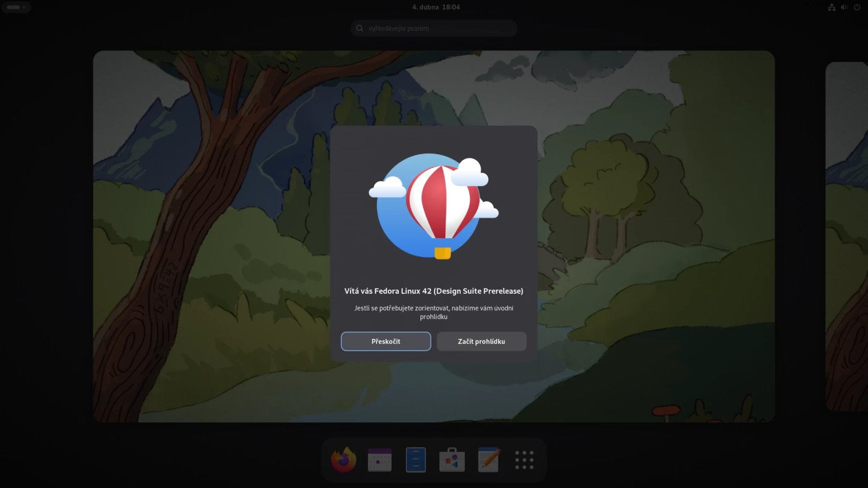868x488 pixels.
Task: Open GNOME Software in the dash
Action: tap(452, 460)
